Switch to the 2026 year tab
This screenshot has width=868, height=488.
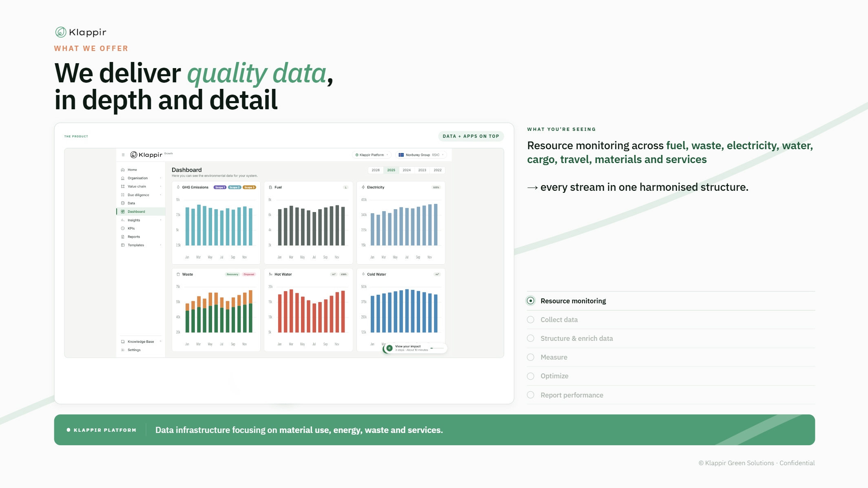point(376,170)
